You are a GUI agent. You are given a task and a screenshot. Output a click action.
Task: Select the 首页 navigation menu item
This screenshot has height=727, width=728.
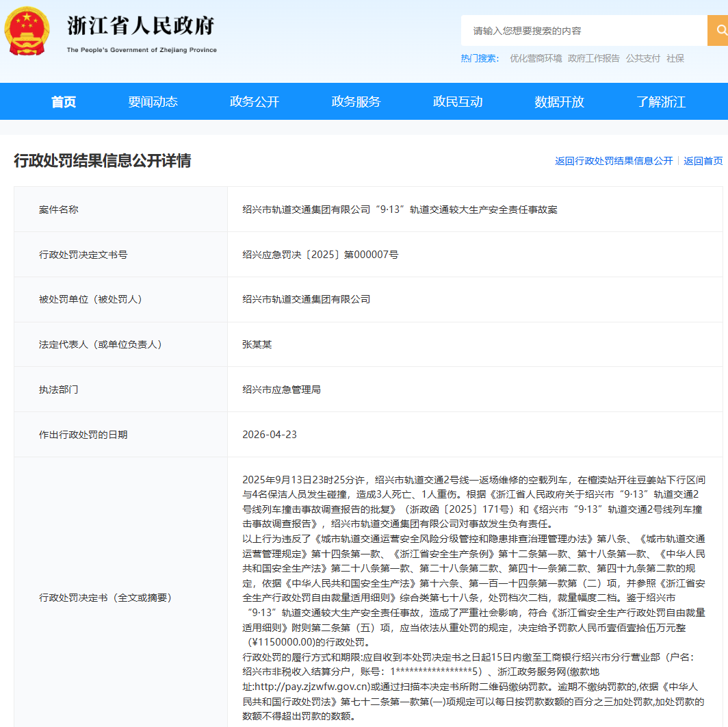[x=63, y=101]
